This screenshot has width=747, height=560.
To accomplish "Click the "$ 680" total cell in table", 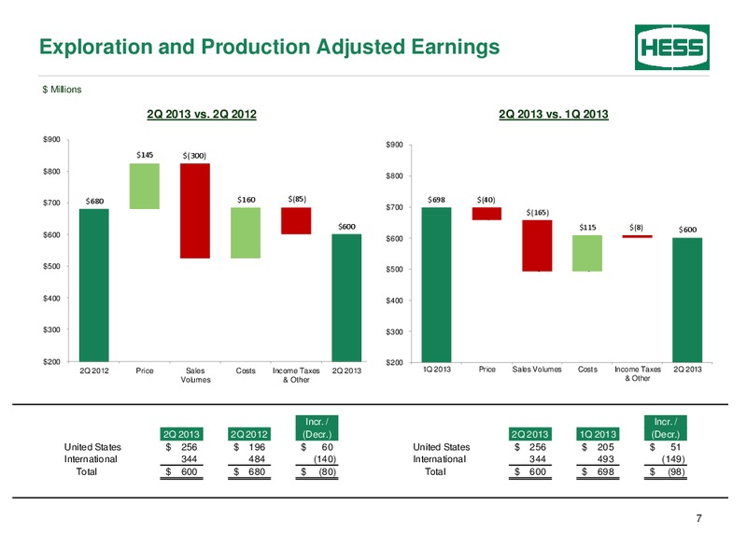I will [249, 472].
